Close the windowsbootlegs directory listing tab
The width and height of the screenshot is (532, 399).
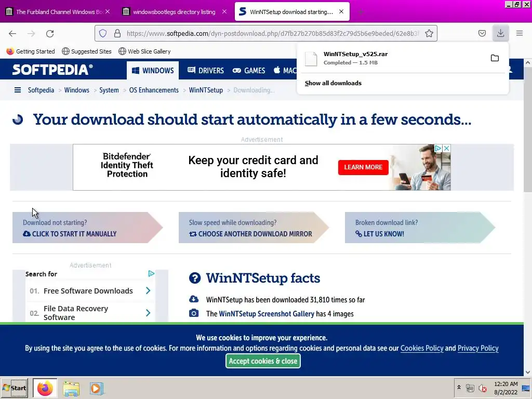pyautogui.click(x=224, y=11)
